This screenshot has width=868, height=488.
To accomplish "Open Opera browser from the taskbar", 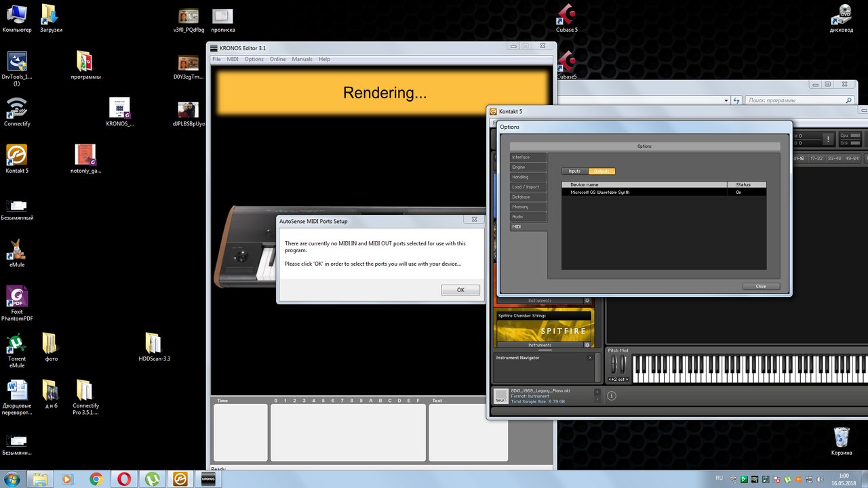I will pos(124,479).
